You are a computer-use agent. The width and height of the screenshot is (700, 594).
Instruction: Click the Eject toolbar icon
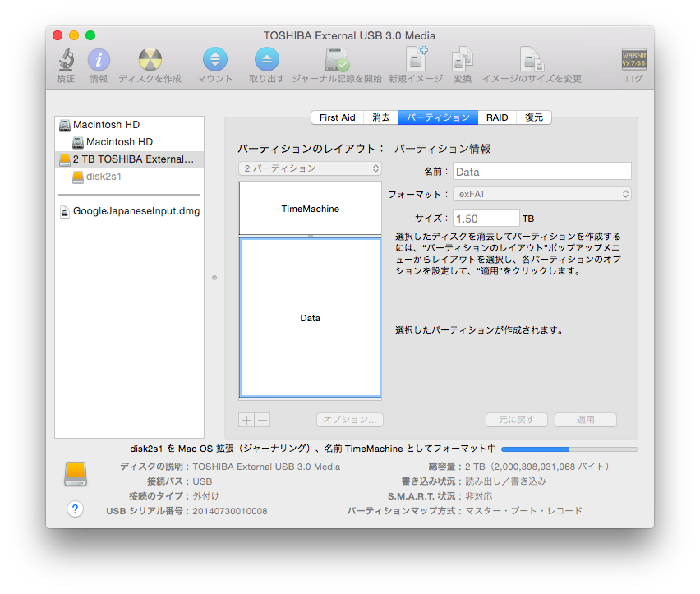click(x=266, y=59)
